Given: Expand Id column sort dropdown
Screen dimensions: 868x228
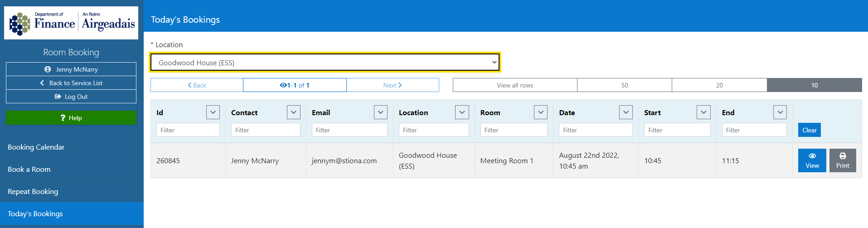Looking at the screenshot, I should pyautogui.click(x=213, y=112).
